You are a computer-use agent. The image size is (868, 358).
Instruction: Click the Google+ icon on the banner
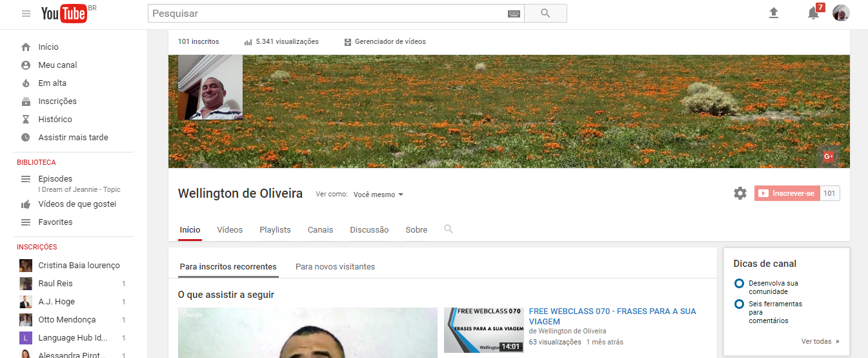coord(829,156)
